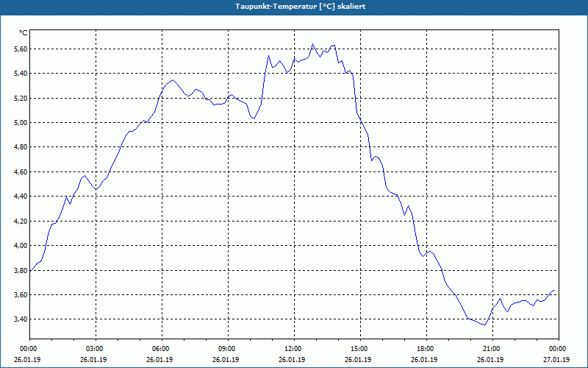Screen dimensions: 588x368
Task: Click the '3,60' y-axis value
Action: pyautogui.click(x=21, y=295)
